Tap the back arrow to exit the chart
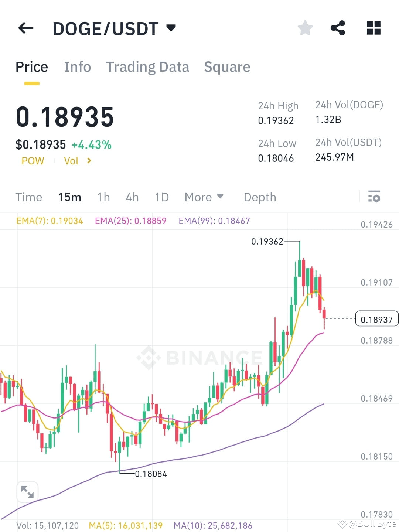The width and height of the screenshot is (399, 532). pos(25,28)
